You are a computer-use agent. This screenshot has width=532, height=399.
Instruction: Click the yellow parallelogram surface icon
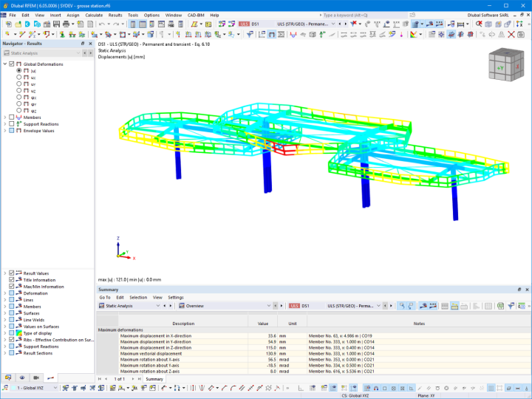(x=194, y=24)
